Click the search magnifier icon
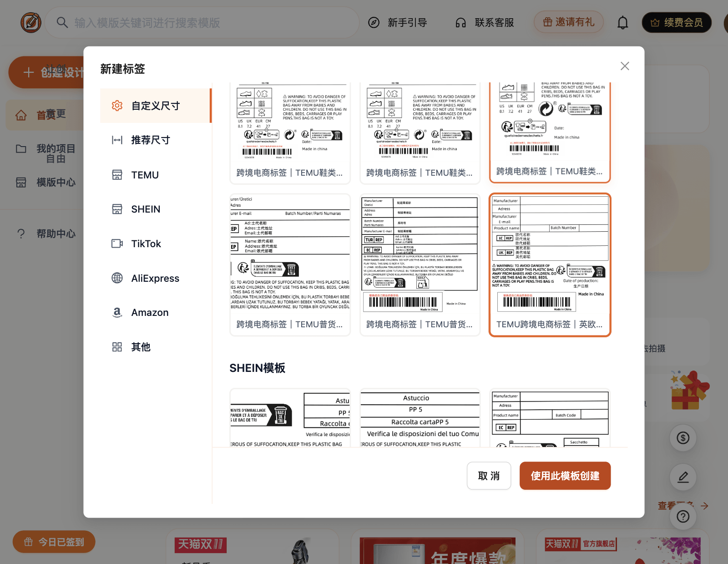 (x=62, y=23)
